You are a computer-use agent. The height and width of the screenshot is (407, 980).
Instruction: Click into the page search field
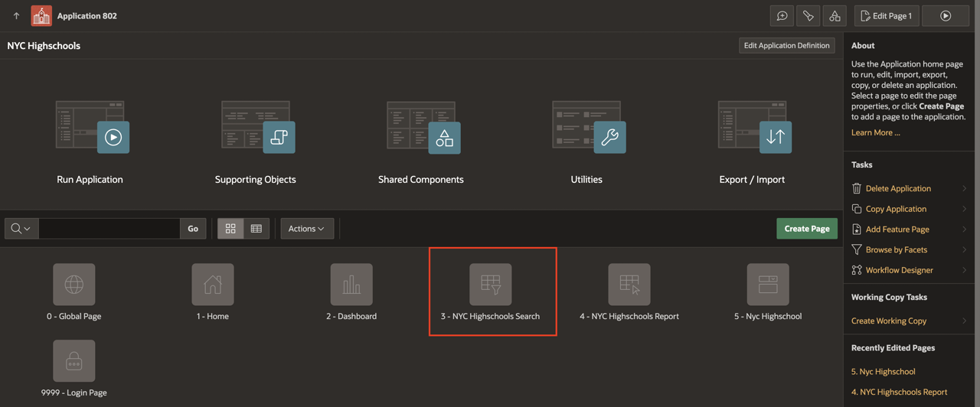(x=109, y=229)
